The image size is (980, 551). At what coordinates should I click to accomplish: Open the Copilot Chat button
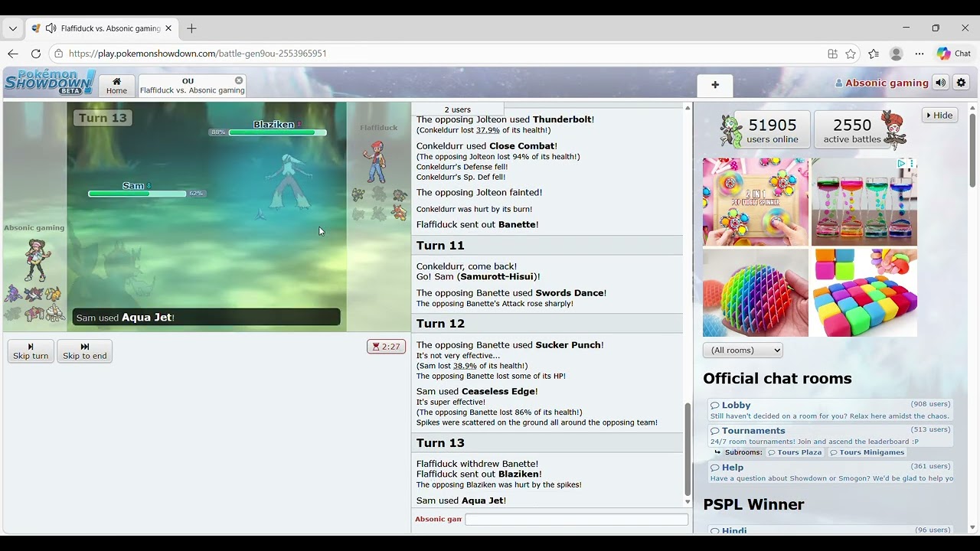(954, 54)
